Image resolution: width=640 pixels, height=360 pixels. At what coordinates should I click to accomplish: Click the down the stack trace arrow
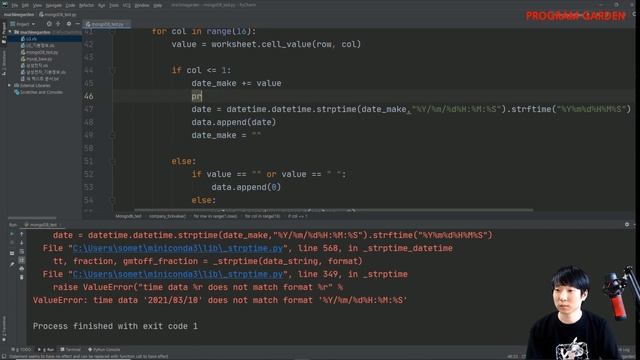[x=22, y=243]
